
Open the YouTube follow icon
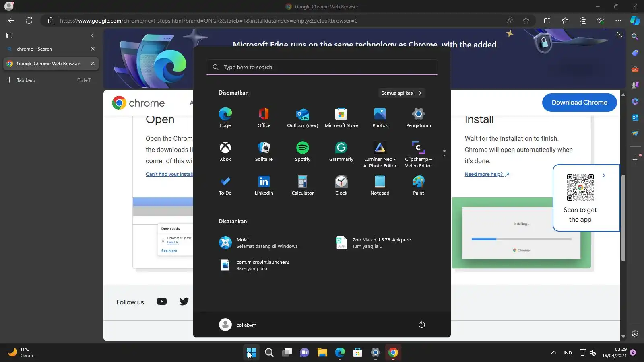tap(162, 302)
